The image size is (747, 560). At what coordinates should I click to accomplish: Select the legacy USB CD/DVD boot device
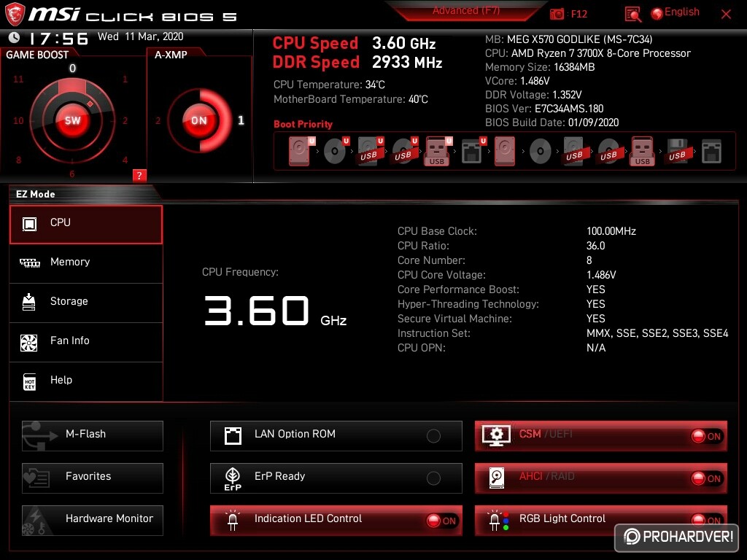(609, 152)
